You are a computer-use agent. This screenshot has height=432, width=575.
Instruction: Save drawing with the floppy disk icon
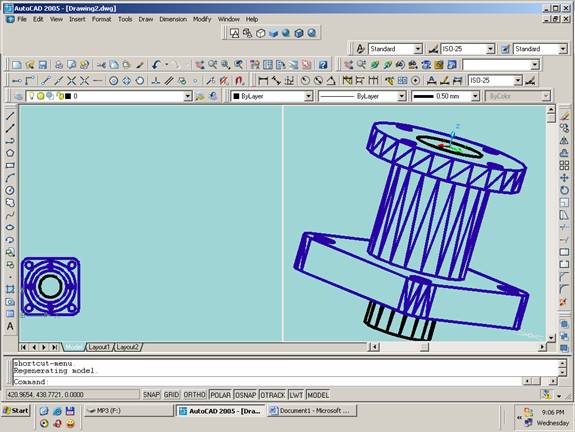(x=43, y=65)
